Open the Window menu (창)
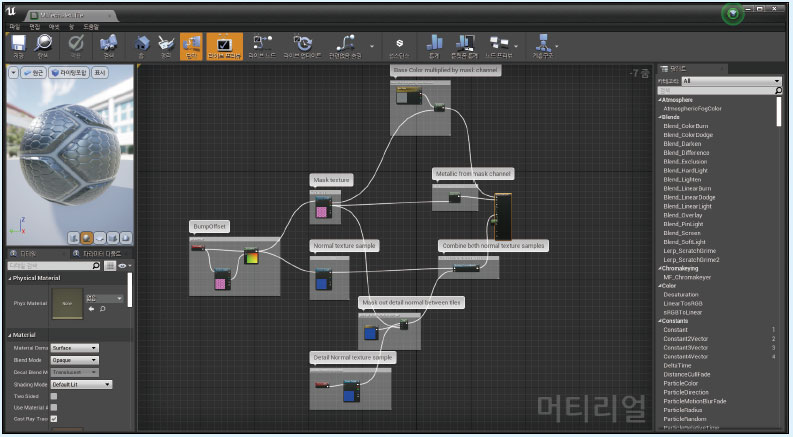Image resolution: width=793 pixels, height=437 pixels. pyautogui.click(x=71, y=27)
